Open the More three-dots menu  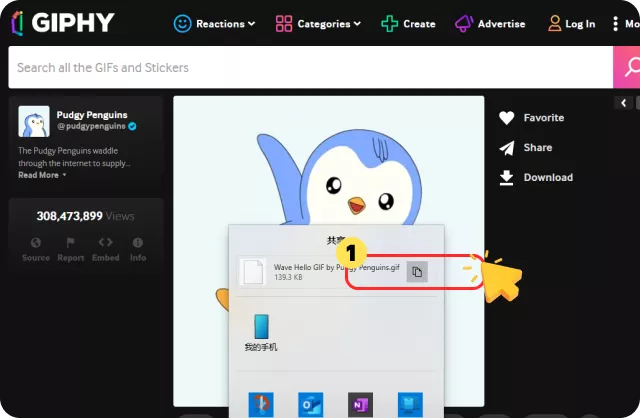pos(615,24)
